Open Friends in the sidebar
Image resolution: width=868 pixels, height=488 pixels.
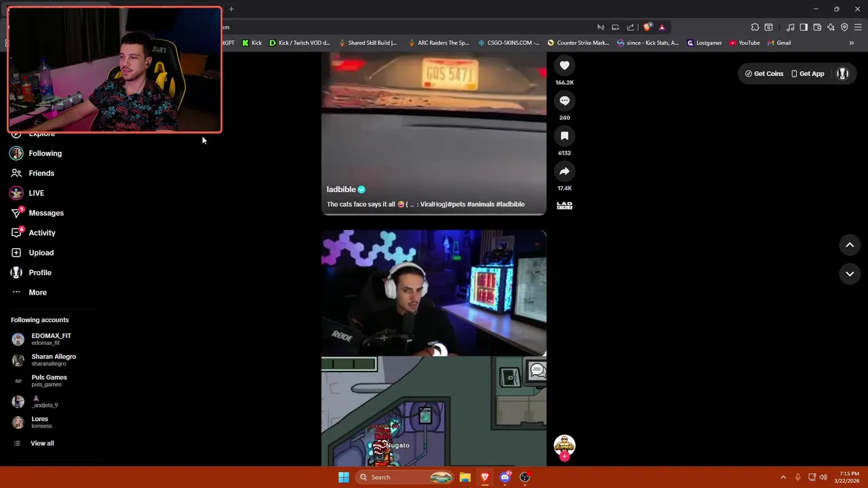(41, 173)
